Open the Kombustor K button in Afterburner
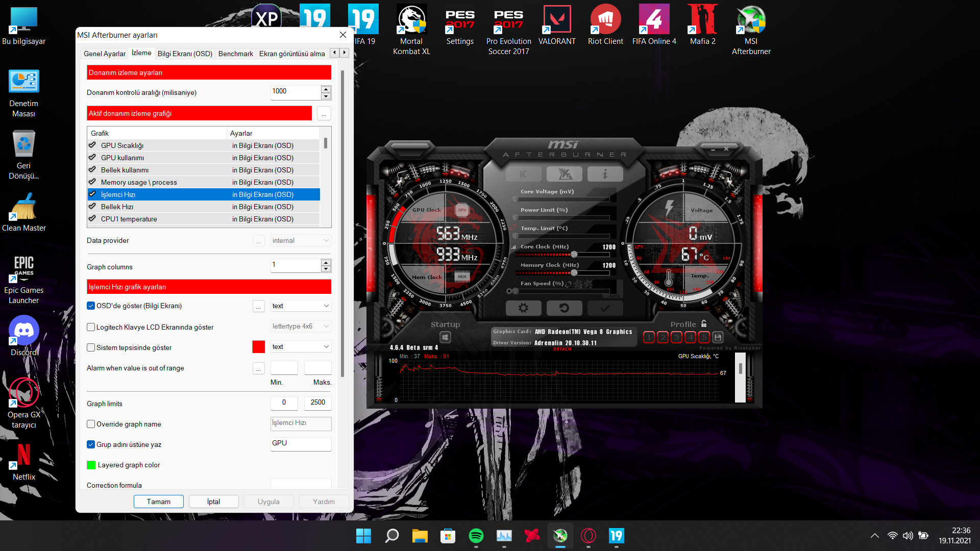This screenshot has height=551, width=980. click(x=523, y=174)
